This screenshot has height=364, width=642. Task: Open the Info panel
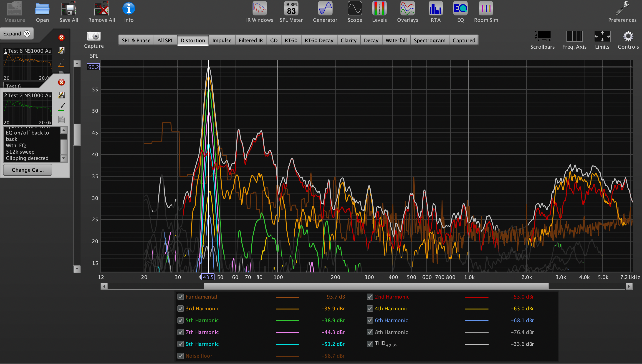point(129,8)
